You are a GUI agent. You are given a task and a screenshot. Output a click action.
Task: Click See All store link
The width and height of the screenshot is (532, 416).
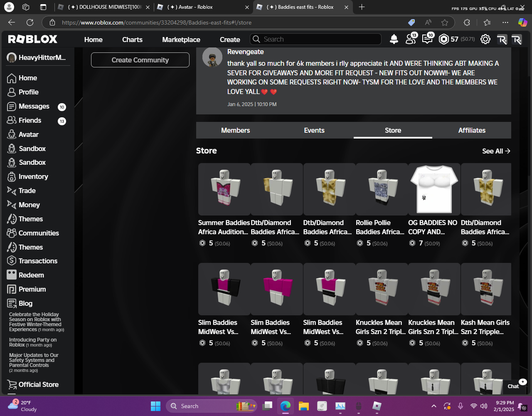click(x=496, y=151)
